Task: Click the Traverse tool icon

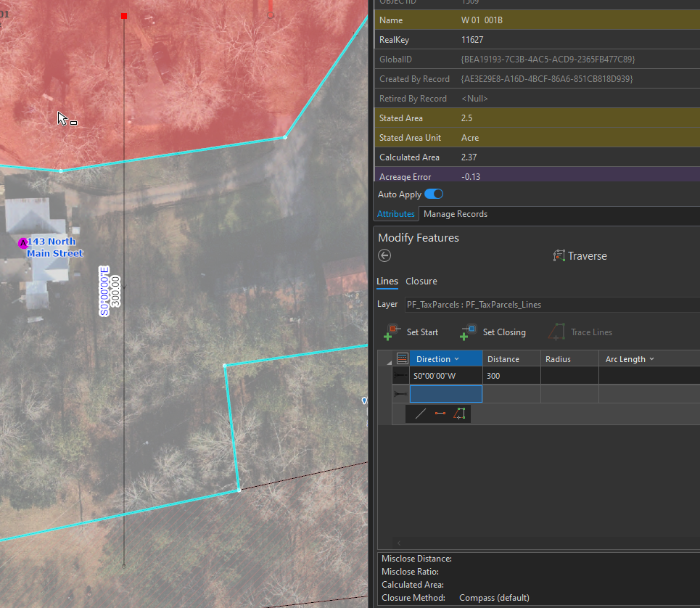Action: [561, 255]
